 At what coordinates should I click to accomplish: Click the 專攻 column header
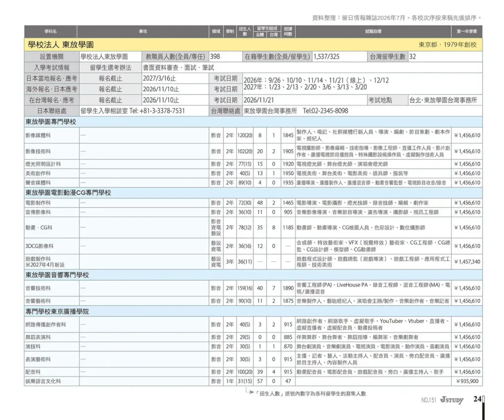pyautogui.click(x=143, y=32)
